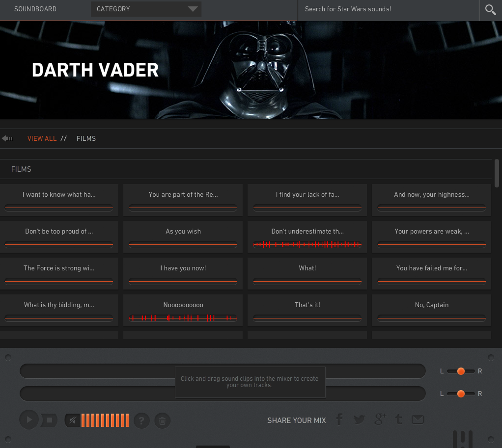Image resolution: width=502 pixels, height=448 pixels.
Task: Click the sound list scrollbar
Action: point(497,173)
